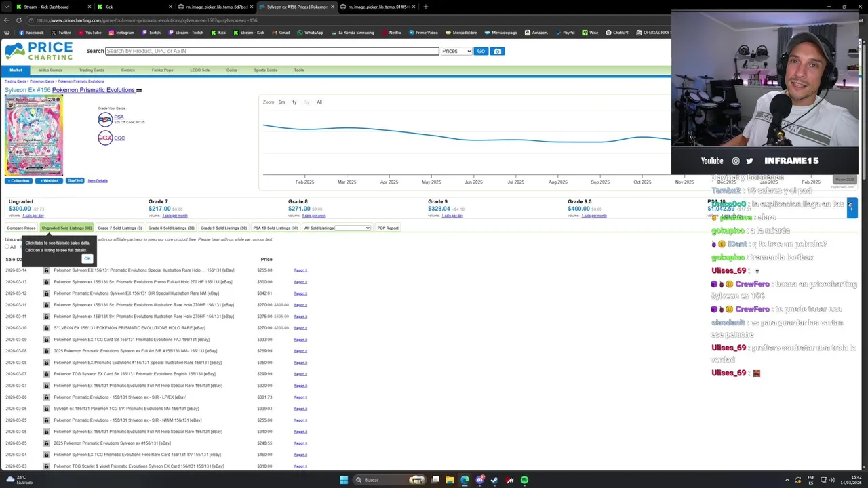The width and height of the screenshot is (868, 488).
Task: Click the Edge icon in the taskbar
Action: tap(465, 480)
